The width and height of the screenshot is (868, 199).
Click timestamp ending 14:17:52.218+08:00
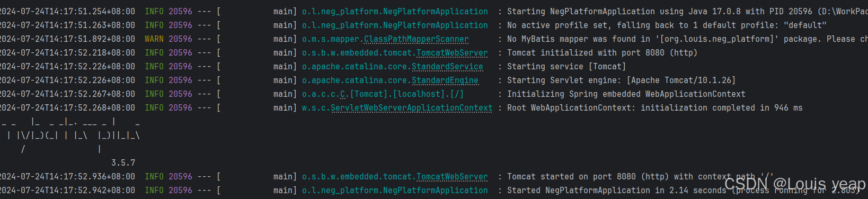click(67, 53)
